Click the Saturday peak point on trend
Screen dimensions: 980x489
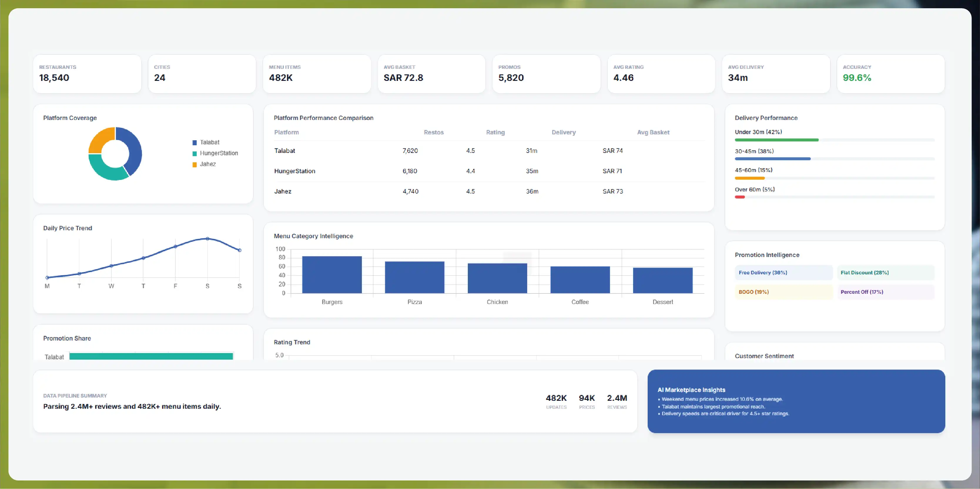click(207, 238)
